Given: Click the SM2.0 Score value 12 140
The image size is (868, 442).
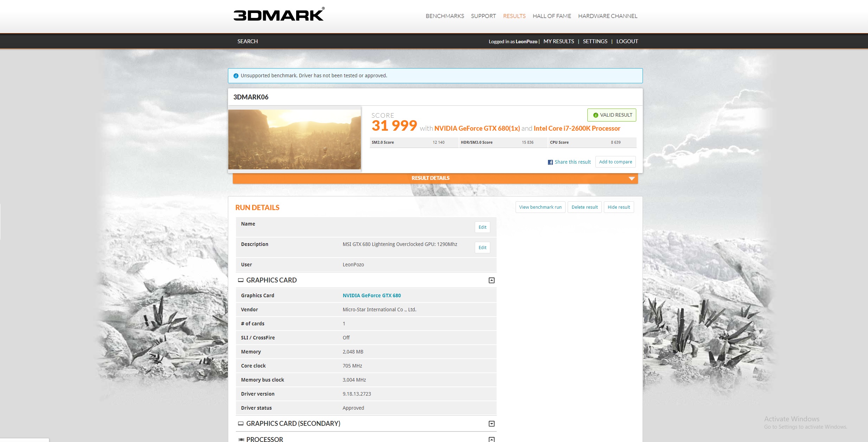Looking at the screenshot, I should [x=438, y=143].
